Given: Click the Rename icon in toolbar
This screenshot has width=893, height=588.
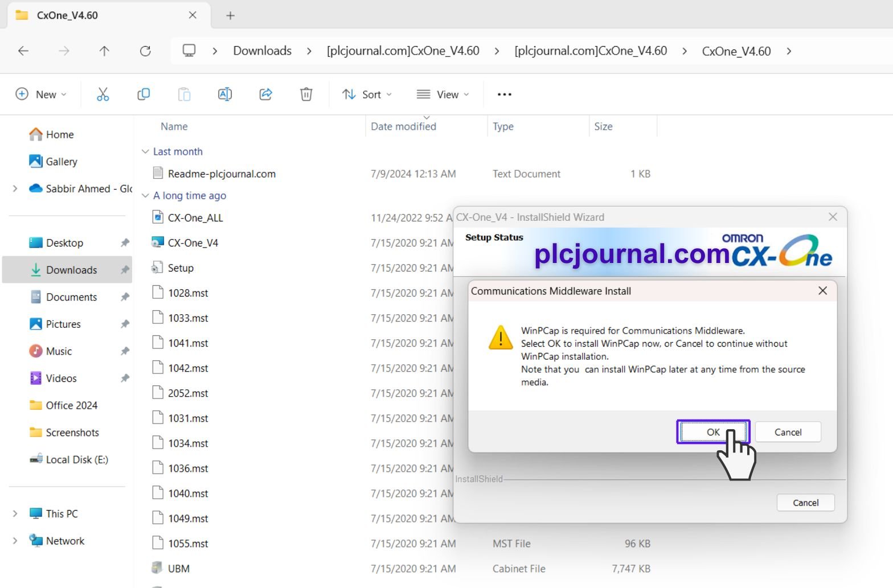Looking at the screenshot, I should tap(225, 94).
